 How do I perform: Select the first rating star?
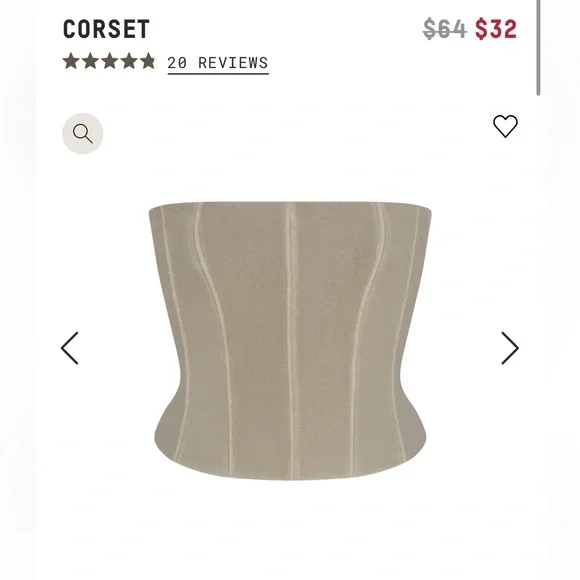coord(71,61)
